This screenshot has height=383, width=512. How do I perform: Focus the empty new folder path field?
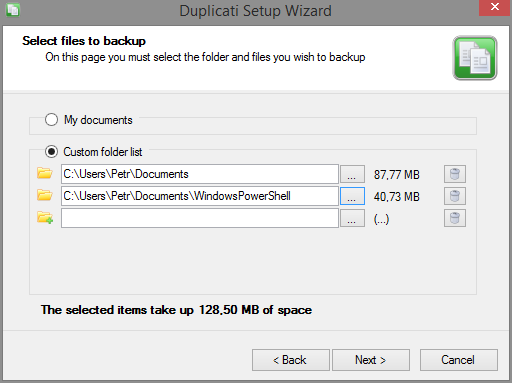200,218
